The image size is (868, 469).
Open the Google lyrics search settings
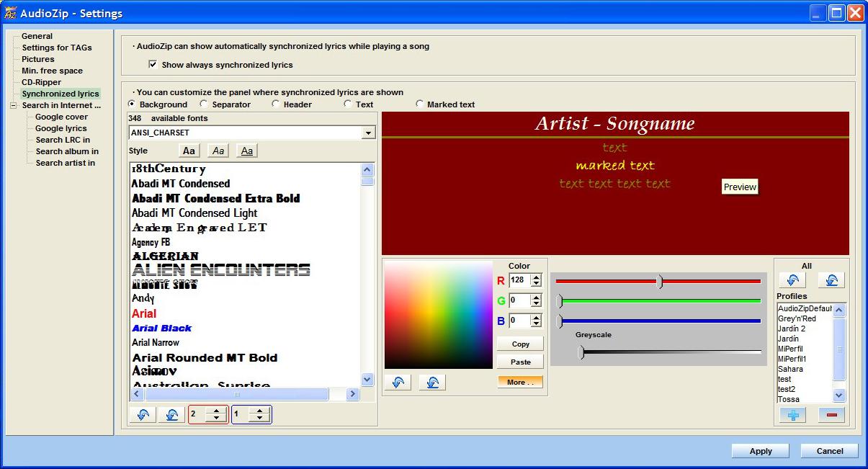(x=61, y=128)
